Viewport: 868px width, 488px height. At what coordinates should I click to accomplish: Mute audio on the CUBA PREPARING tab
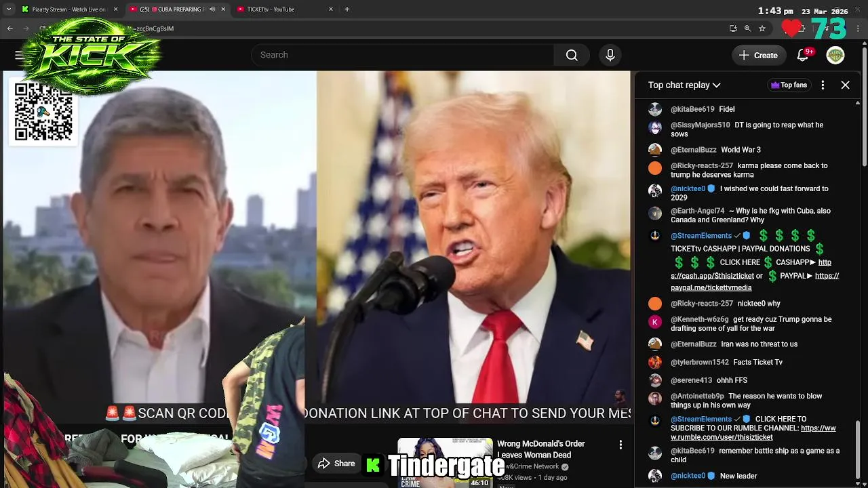pyautogui.click(x=212, y=9)
